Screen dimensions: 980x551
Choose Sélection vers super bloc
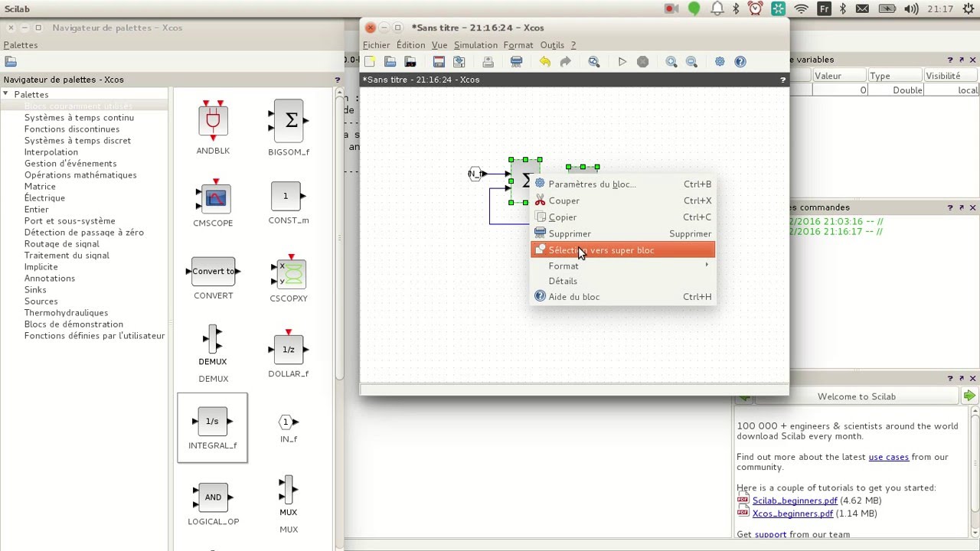622,250
